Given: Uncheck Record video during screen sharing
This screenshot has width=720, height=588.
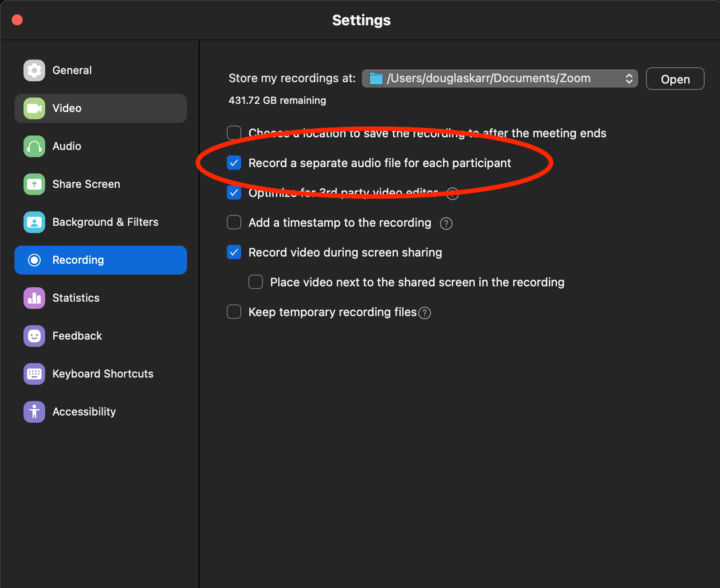Looking at the screenshot, I should click(x=234, y=252).
